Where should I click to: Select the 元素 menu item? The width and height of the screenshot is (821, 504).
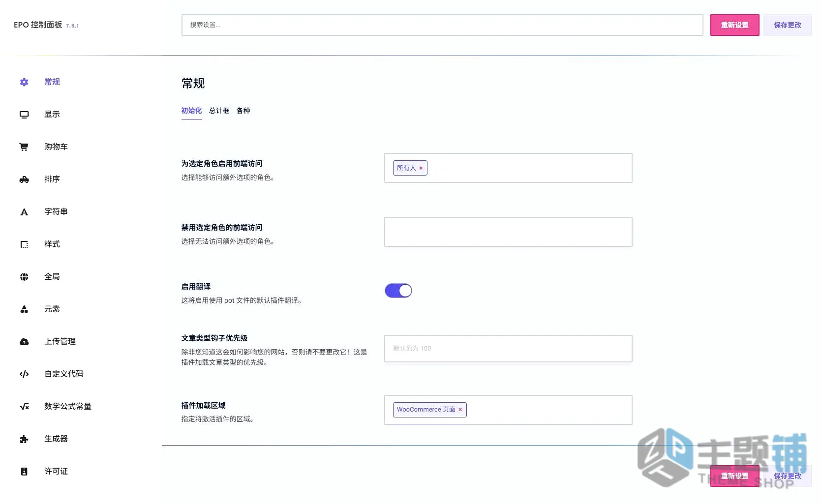52,309
